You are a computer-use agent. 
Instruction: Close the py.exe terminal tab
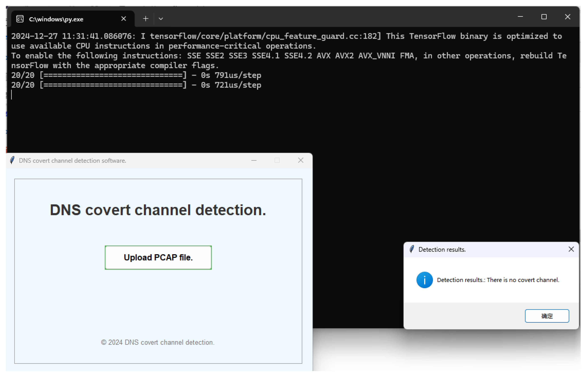pyautogui.click(x=124, y=19)
